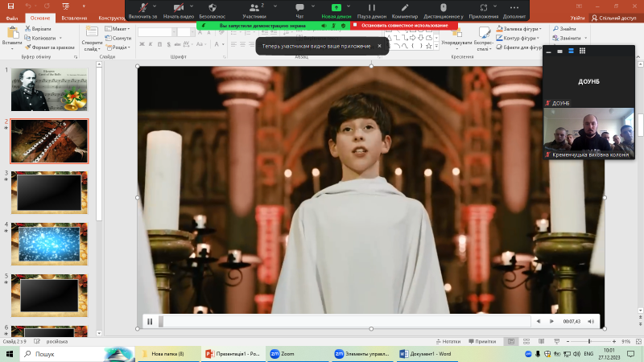
Task: Create a new slide with Створити слайд
Action: (x=92, y=38)
